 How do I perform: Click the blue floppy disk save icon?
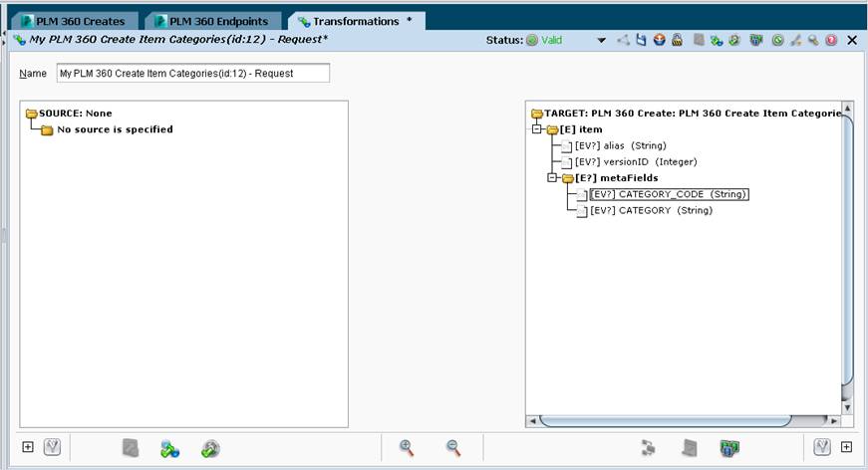[641, 40]
